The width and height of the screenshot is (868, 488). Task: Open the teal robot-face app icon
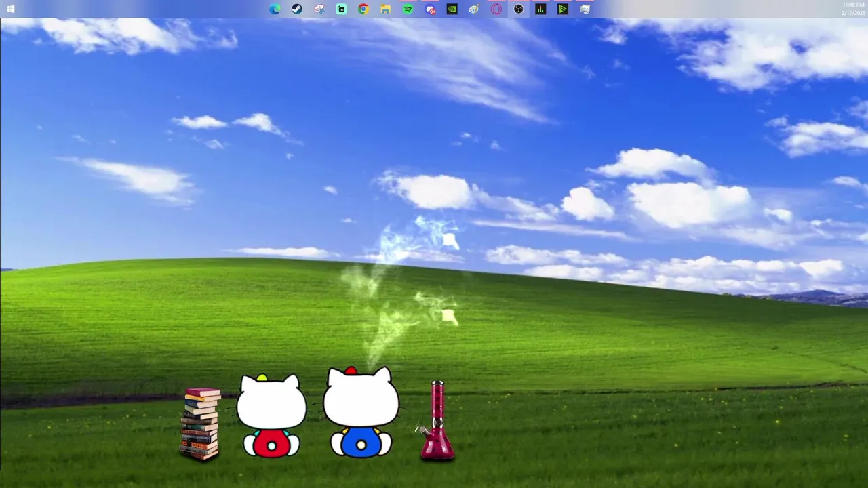(x=341, y=9)
